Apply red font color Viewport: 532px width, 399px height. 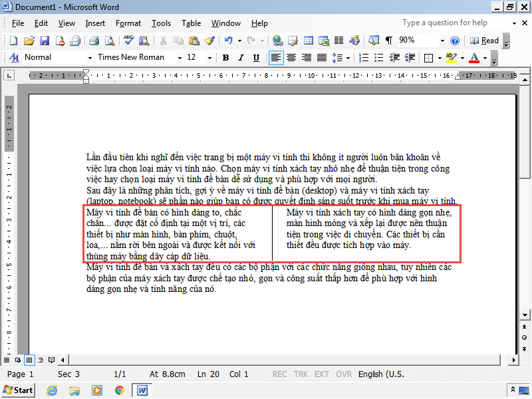[x=474, y=58]
